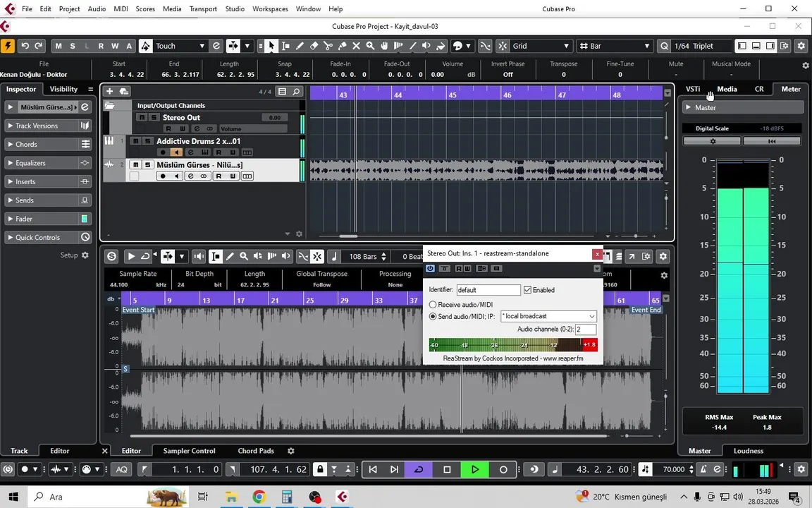Viewport: 812px width, 508px height.
Task: Click the Audio channels input field
Action: [x=586, y=329]
